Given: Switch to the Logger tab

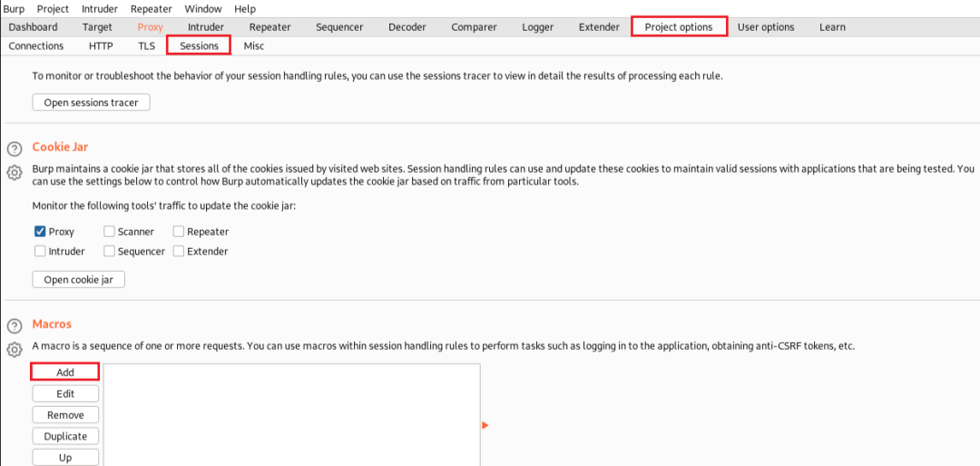Looking at the screenshot, I should 537,27.
